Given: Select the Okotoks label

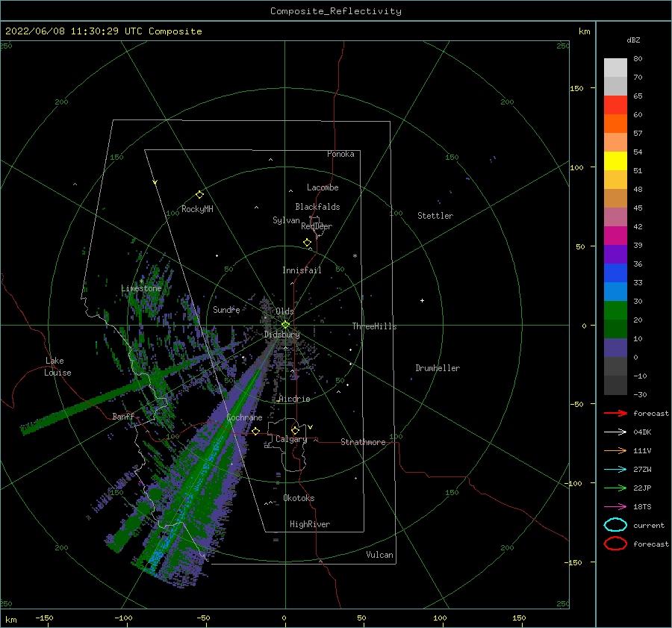Looking at the screenshot, I should point(299,497).
